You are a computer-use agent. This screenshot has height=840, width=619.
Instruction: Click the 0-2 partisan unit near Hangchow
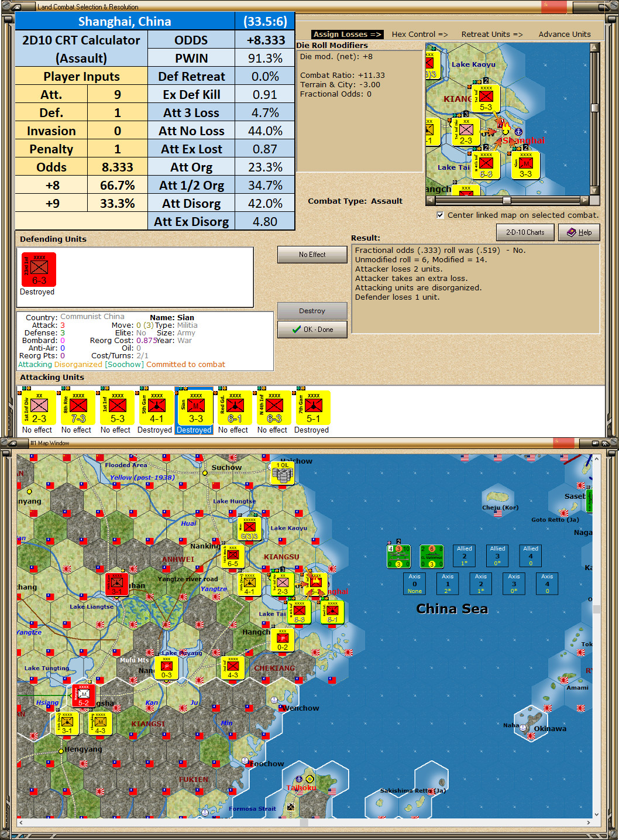(x=283, y=640)
